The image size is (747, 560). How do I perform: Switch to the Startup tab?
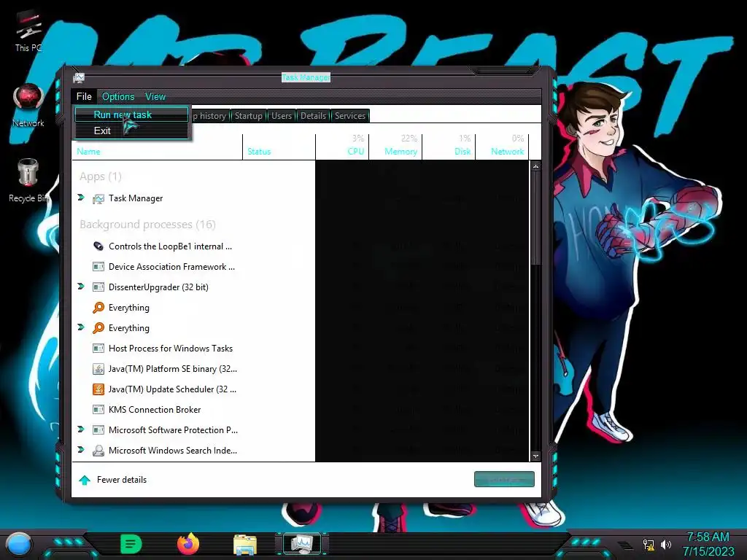pos(248,116)
